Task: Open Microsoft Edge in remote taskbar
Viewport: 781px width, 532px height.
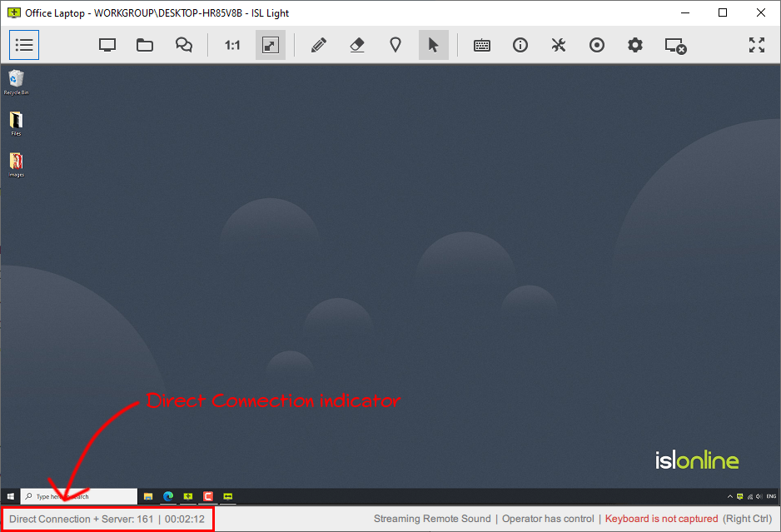Action: (x=168, y=496)
